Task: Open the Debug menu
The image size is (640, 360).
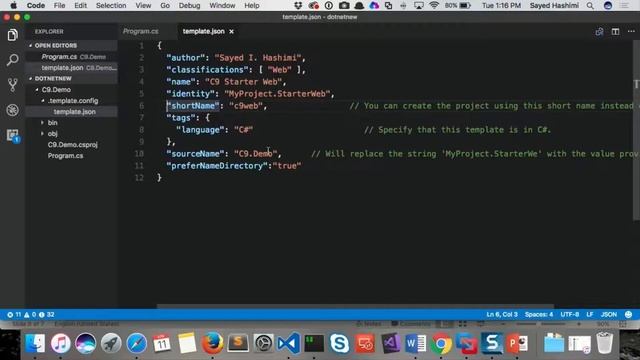Action: pos(189,6)
